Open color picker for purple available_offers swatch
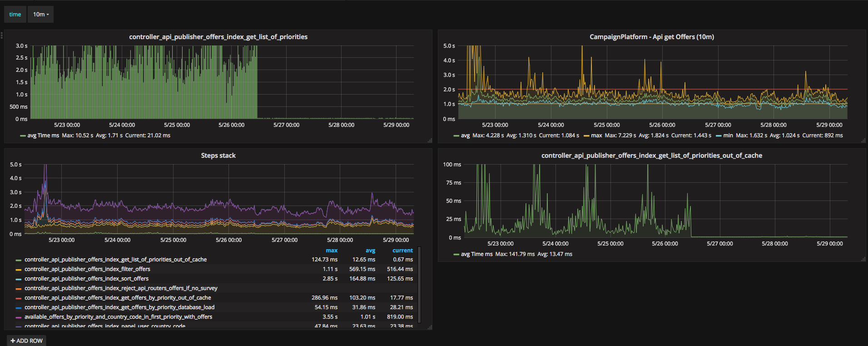The height and width of the screenshot is (346, 868). pyautogui.click(x=19, y=317)
